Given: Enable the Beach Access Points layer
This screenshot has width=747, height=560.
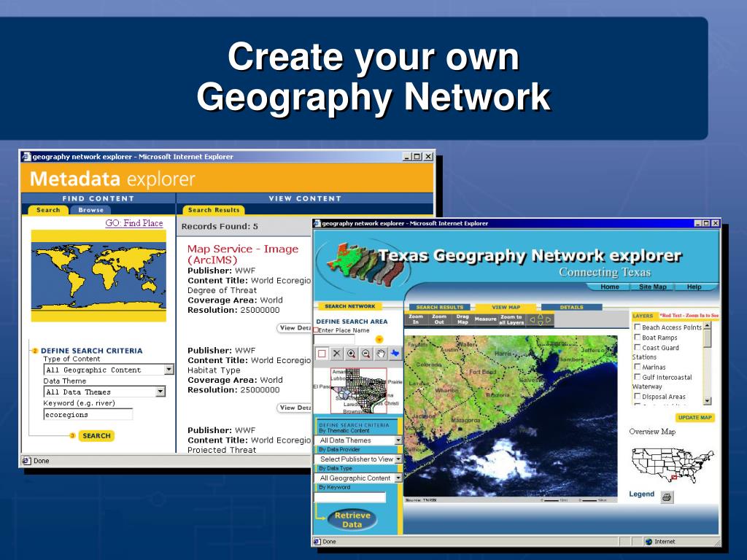Looking at the screenshot, I should 637,327.
